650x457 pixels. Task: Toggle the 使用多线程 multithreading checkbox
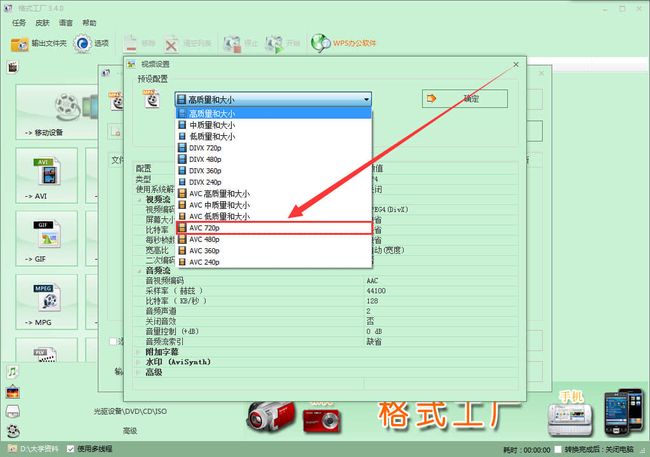click(70, 449)
